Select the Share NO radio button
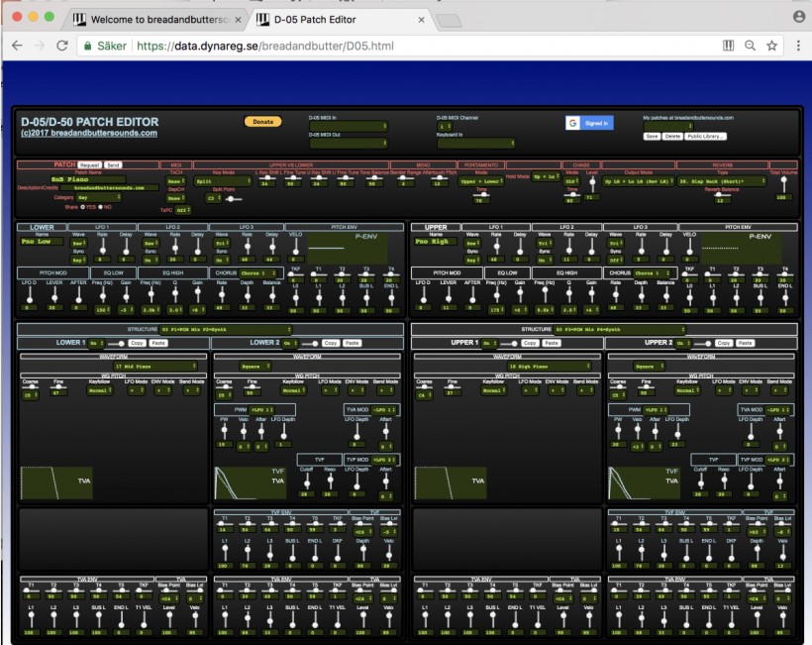The width and height of the screenshot is (812, 645). pyautogui.click(x=97, y=207)
